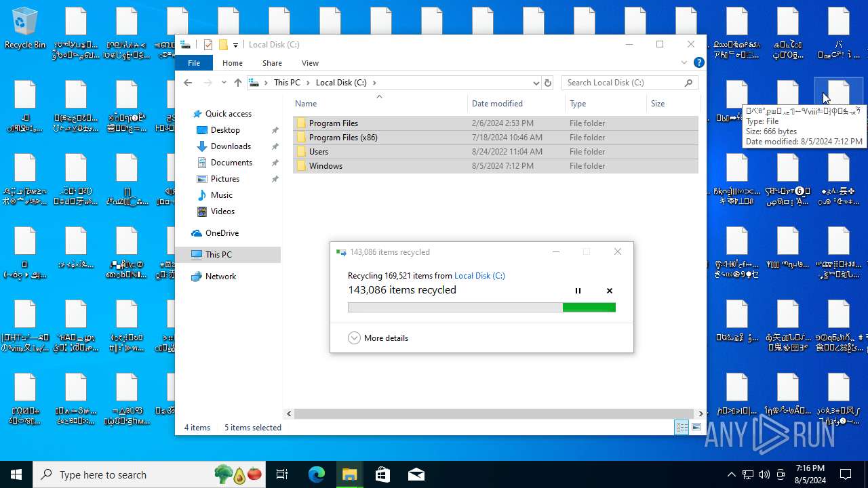
Task: Open the File menu
Action: click(x=194, y=63)
